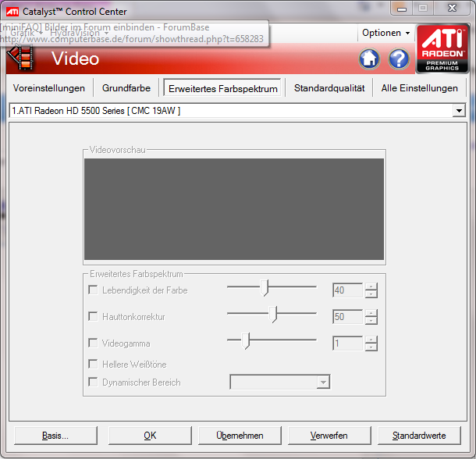Decrease Hauttonkorrektur value with down arrow

click(x=371, y=321)
